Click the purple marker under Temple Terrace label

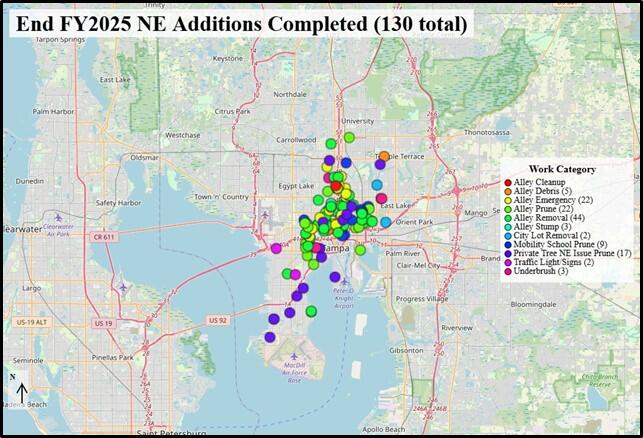pyautogui.click(x=380, y=164)
